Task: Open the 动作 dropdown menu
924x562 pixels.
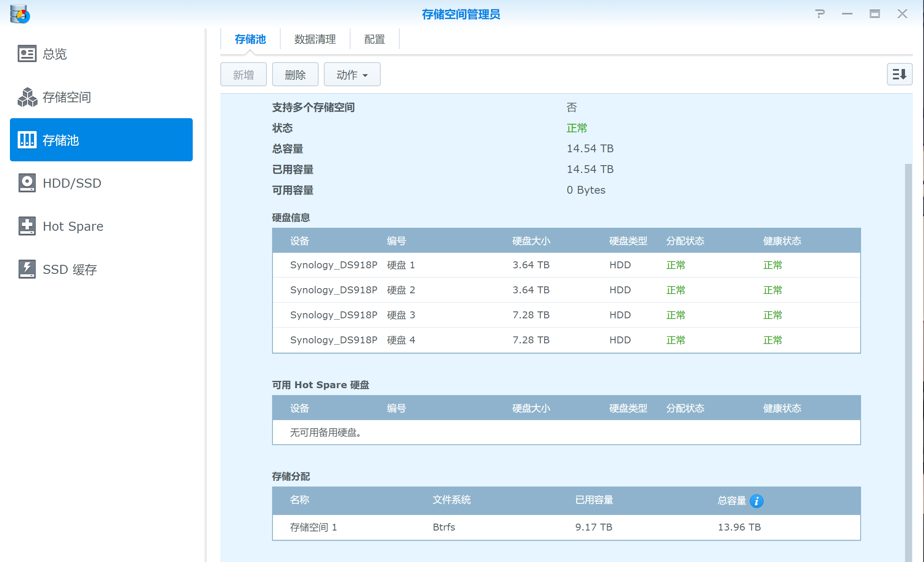Action: tap(352, 75)
